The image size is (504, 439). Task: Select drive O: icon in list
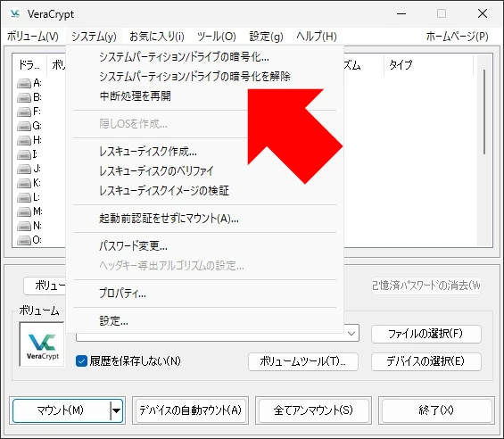tap(24, 240)
